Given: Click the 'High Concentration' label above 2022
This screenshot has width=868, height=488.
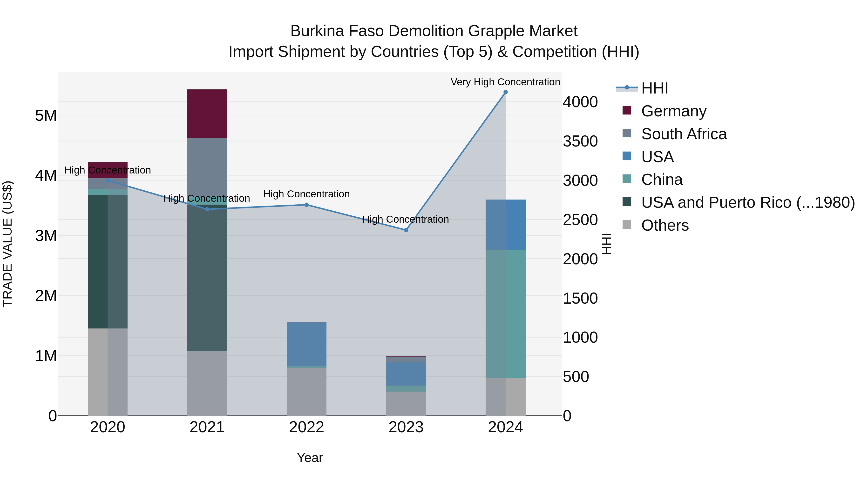Looking at the screenshot, I should click(307, 194).
